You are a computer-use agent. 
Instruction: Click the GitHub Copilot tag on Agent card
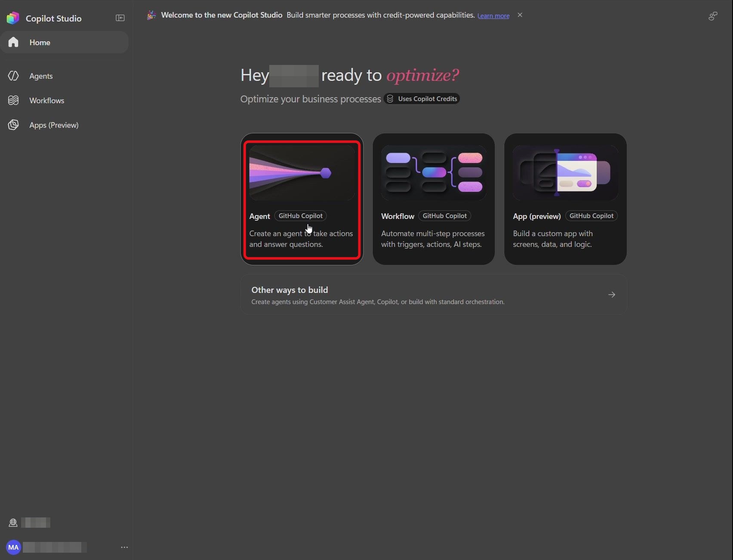pos(300,216)
